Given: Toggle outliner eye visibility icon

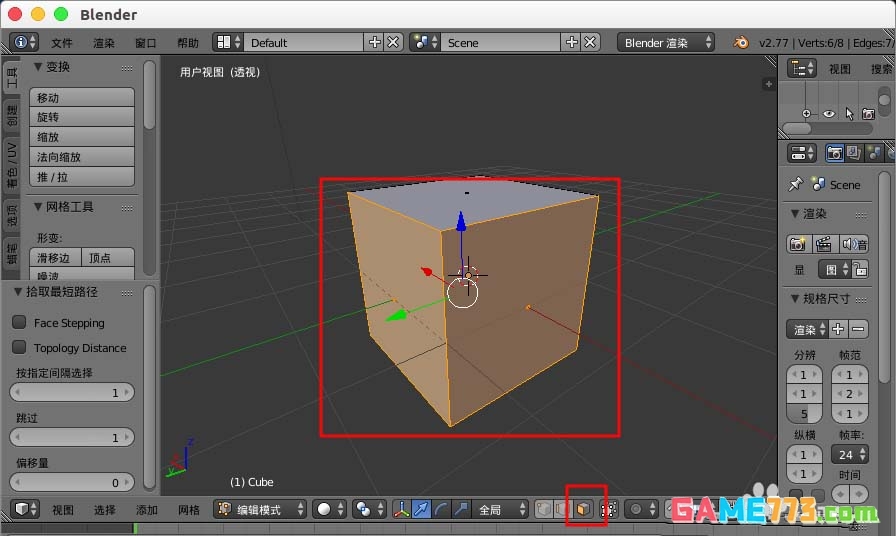Looking at the screenshot, I should point(829,114).
